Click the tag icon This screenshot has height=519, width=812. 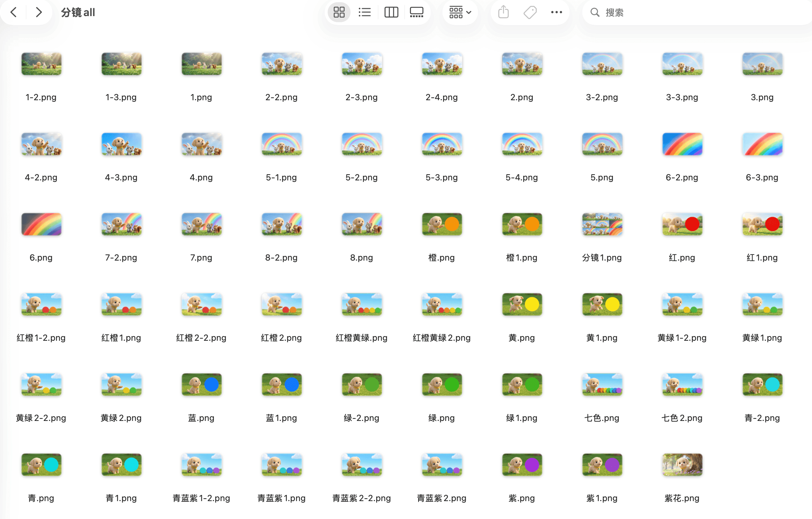pos(530,13)
